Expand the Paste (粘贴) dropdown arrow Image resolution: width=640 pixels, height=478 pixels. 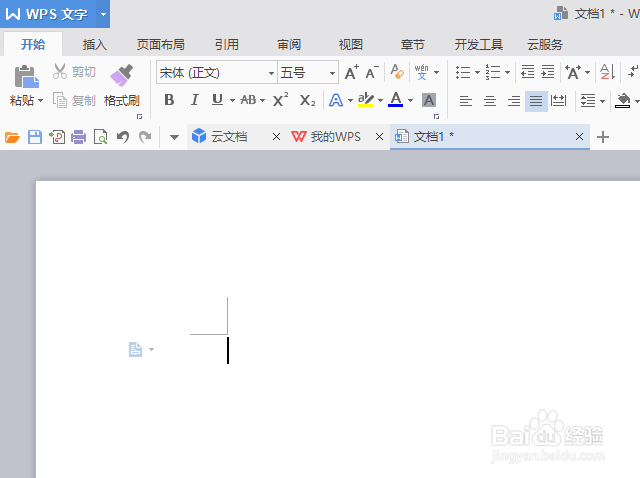40,101
